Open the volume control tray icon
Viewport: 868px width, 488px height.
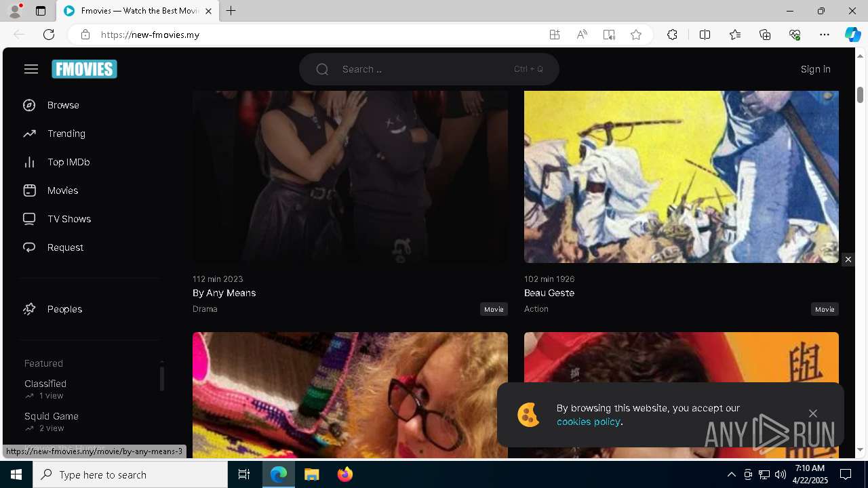(x=780, y=474)
